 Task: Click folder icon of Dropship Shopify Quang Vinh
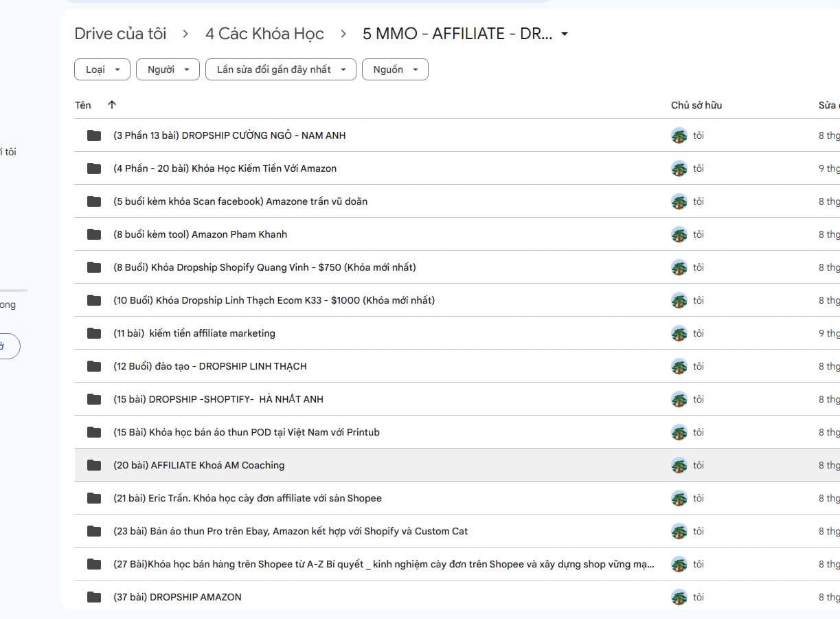pos(94,267)
